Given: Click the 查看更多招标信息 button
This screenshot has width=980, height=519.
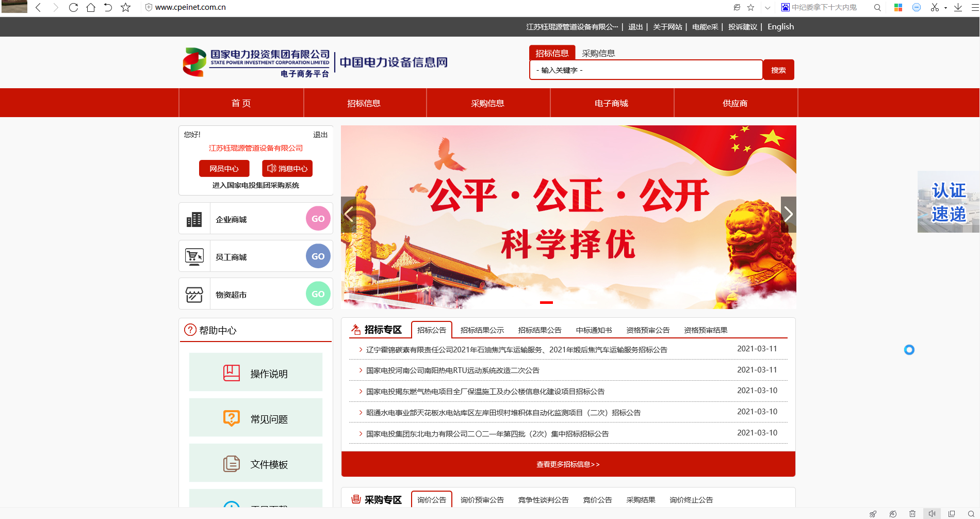Looking at the screenshot, I should point(568,464).
